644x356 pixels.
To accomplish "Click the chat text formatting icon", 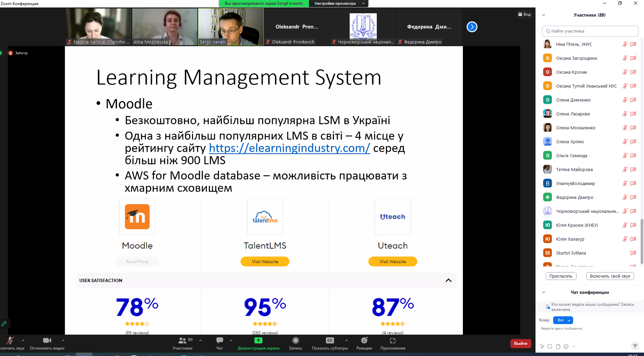I will (x=542, y=346).
